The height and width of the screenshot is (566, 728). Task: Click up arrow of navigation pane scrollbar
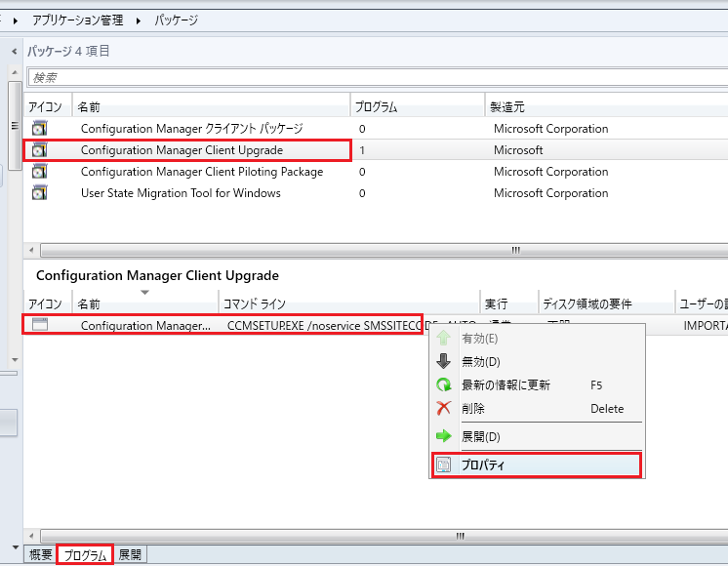(15, 72)
